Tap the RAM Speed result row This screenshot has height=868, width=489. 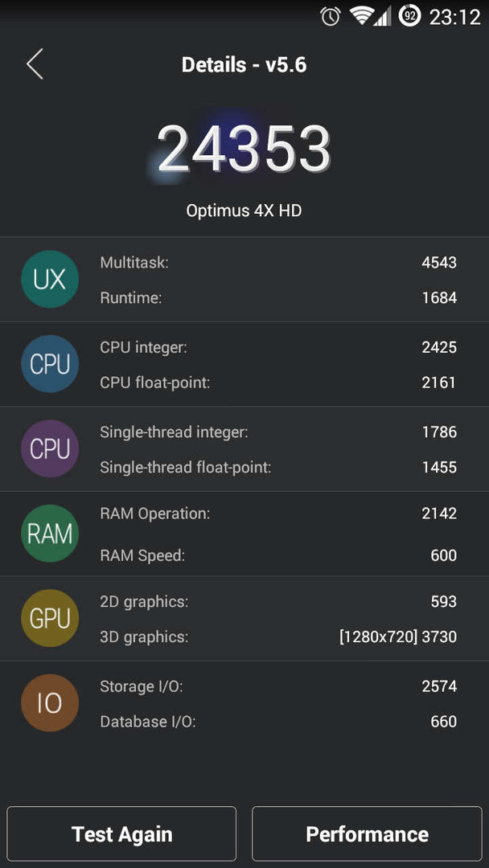(278, 555)
